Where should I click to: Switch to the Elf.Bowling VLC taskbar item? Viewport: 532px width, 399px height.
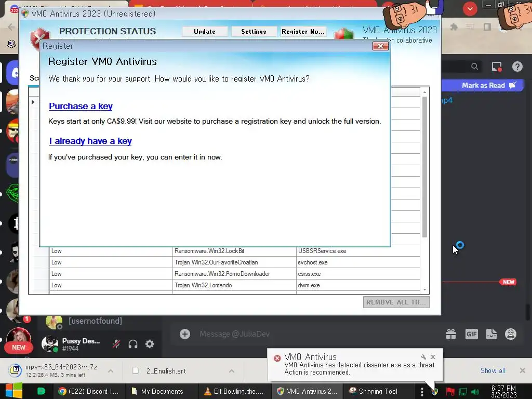point(234,391)
